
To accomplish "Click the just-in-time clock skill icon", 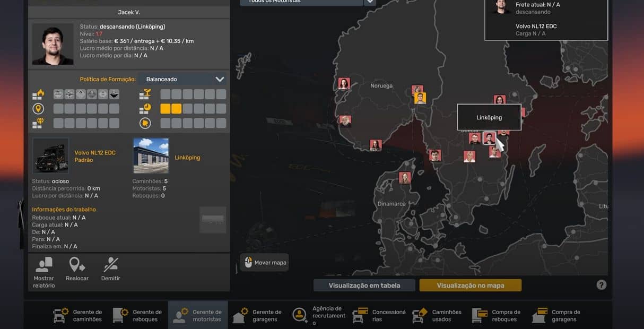I will tap(145, 109).
